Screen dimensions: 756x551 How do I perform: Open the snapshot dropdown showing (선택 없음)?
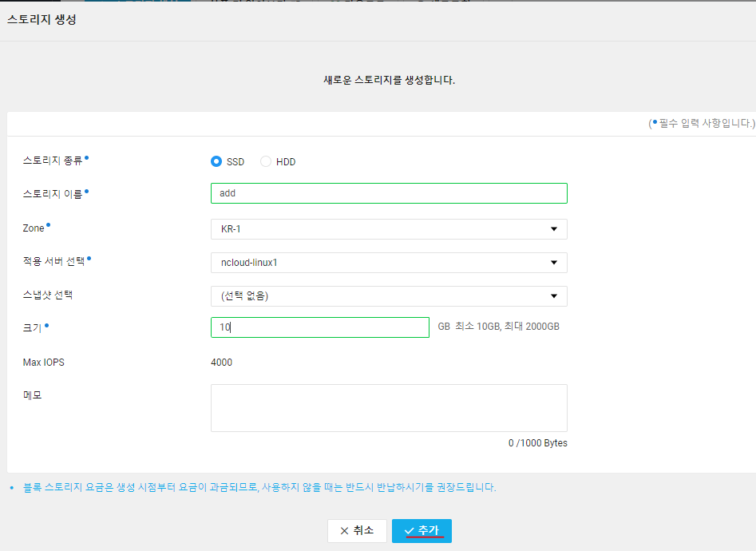click(389, 296)
